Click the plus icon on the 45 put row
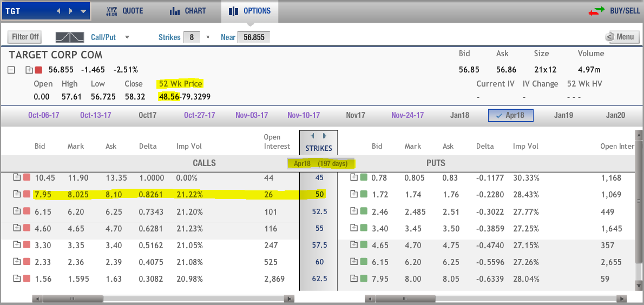 pos(353,177)
